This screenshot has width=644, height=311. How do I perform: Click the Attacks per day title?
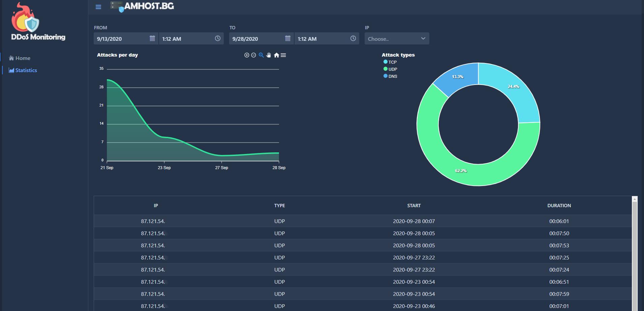coord(117,55)
